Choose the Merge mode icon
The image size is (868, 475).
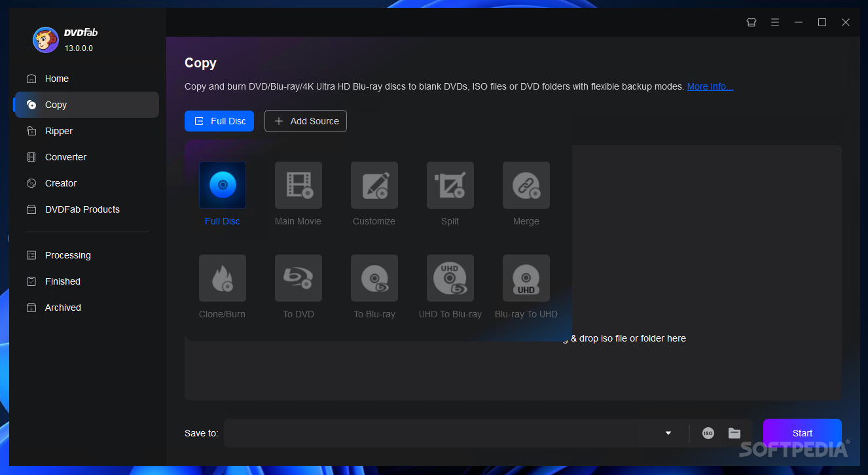click(x=526, y=185)
